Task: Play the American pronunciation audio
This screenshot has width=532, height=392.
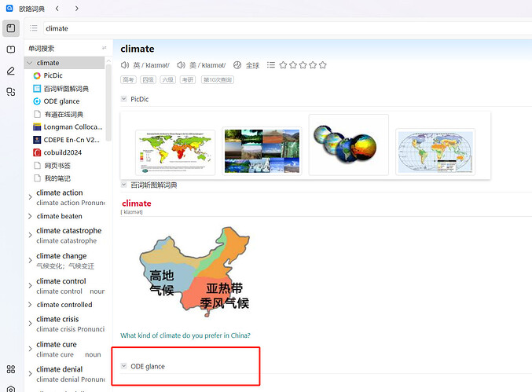Action: coord(181,65)
